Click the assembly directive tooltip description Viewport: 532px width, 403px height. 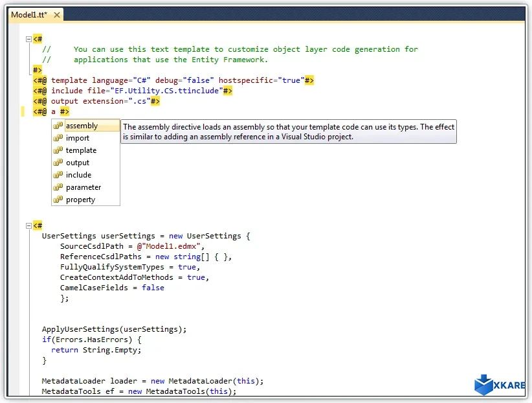[289, 132]
